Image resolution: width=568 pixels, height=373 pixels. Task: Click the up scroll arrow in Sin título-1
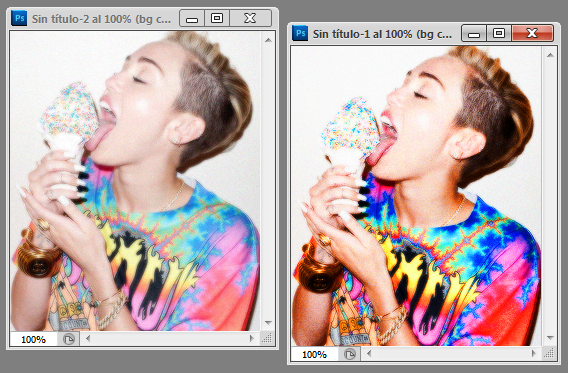550,55
